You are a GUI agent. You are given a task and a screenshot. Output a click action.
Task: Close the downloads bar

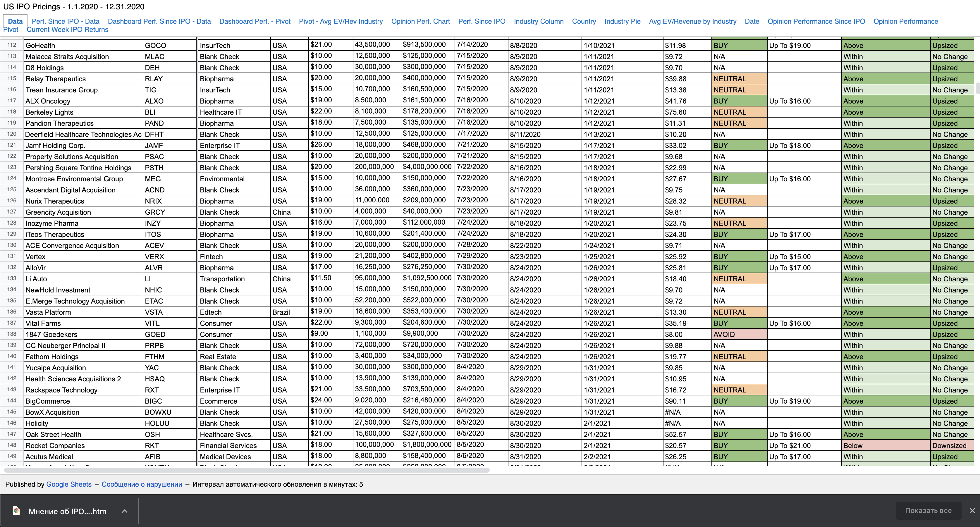click(x=972, y=511)
